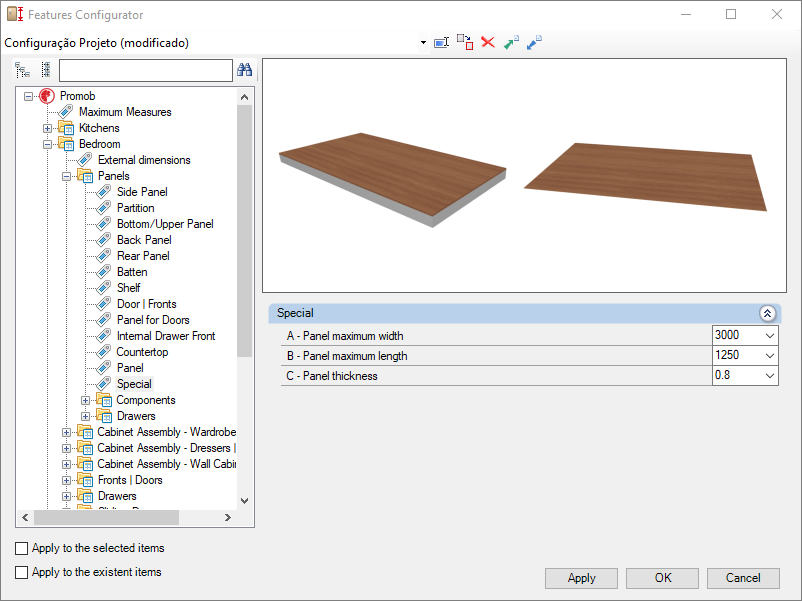The image size is (802, 601).
Task: Click the Promob root node icon
Action: tap(47, 96)
